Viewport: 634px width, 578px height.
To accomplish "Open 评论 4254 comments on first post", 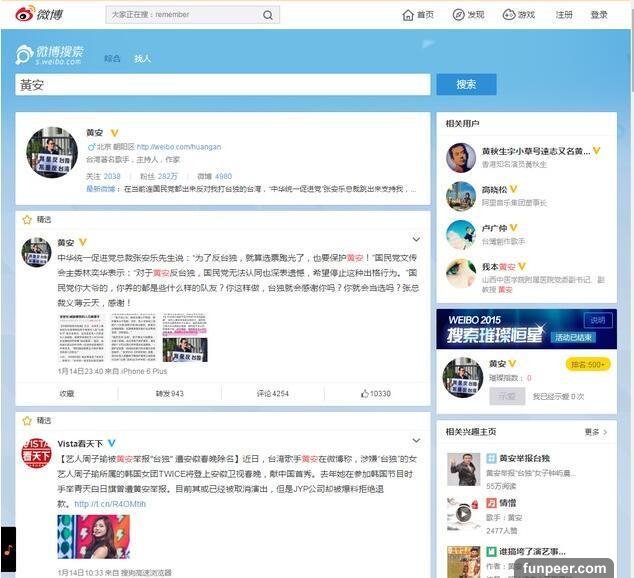I will (273, 394).
